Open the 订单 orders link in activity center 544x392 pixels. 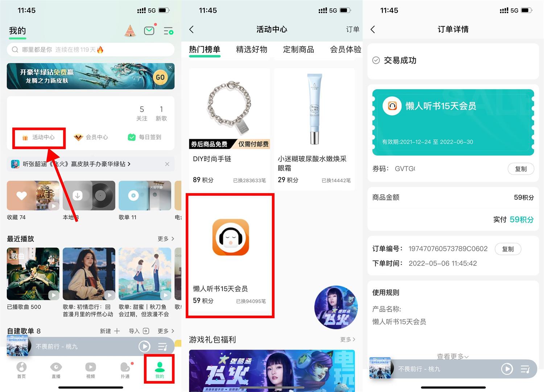(x=352, y=29)
